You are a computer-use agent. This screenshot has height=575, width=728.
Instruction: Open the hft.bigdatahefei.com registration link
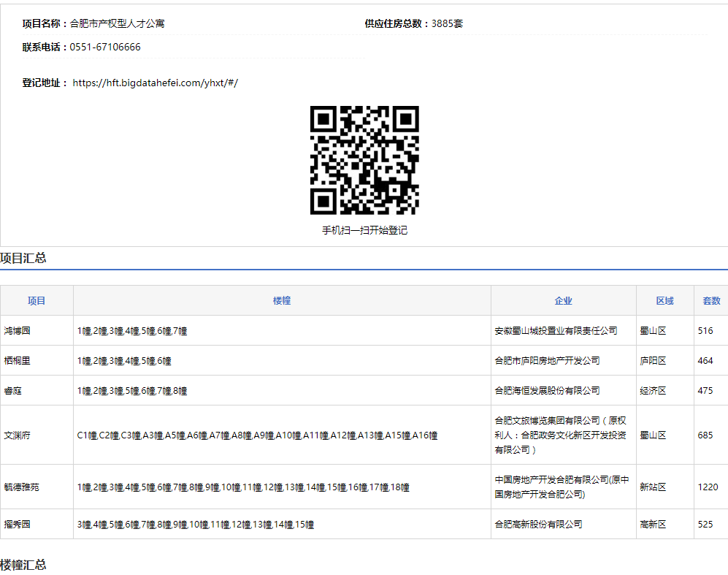click(x=155, y=83)
